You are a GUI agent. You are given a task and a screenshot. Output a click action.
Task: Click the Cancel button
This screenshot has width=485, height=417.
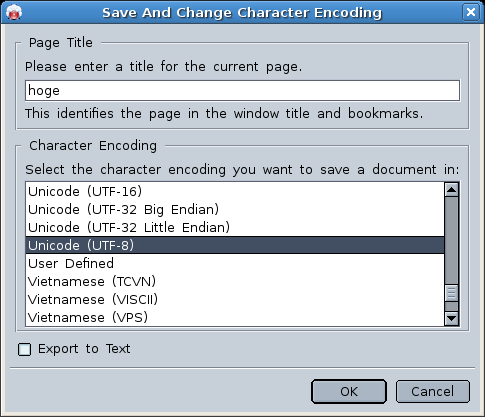[x=433, y=391]
